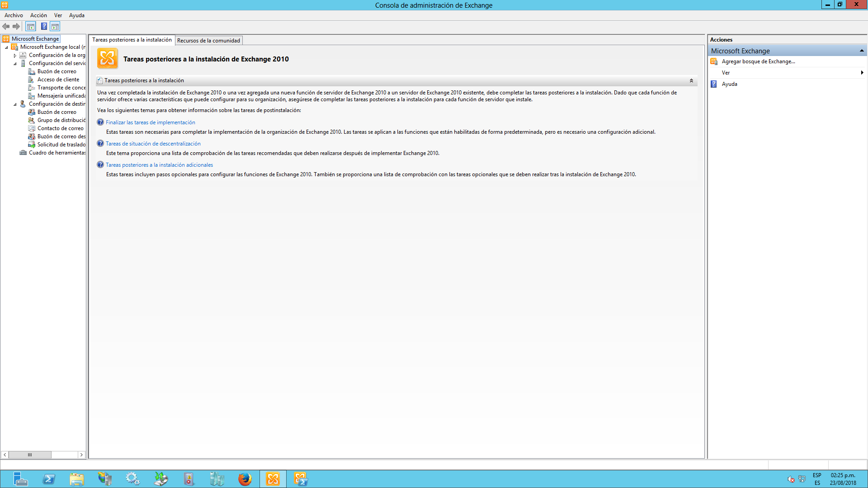
Task: Select Mensajería unificada tree item
Action: 61,96
